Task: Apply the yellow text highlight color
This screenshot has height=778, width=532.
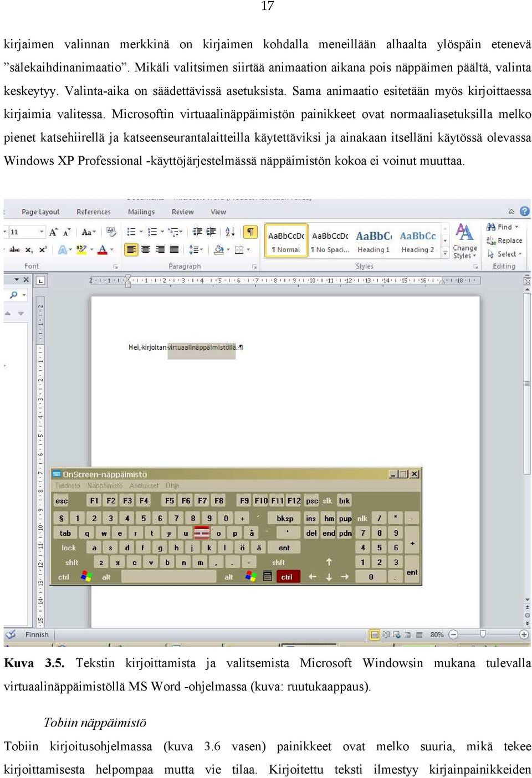Action: [81, 250]
